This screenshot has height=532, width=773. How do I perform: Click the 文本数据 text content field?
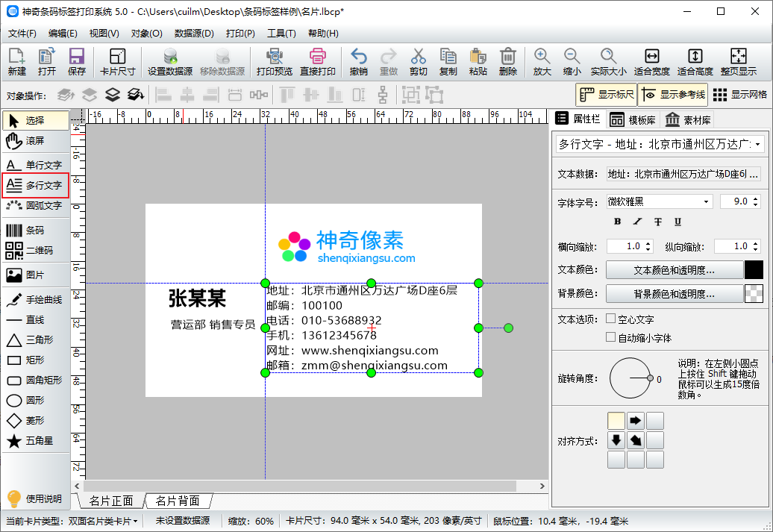point(683,174)
